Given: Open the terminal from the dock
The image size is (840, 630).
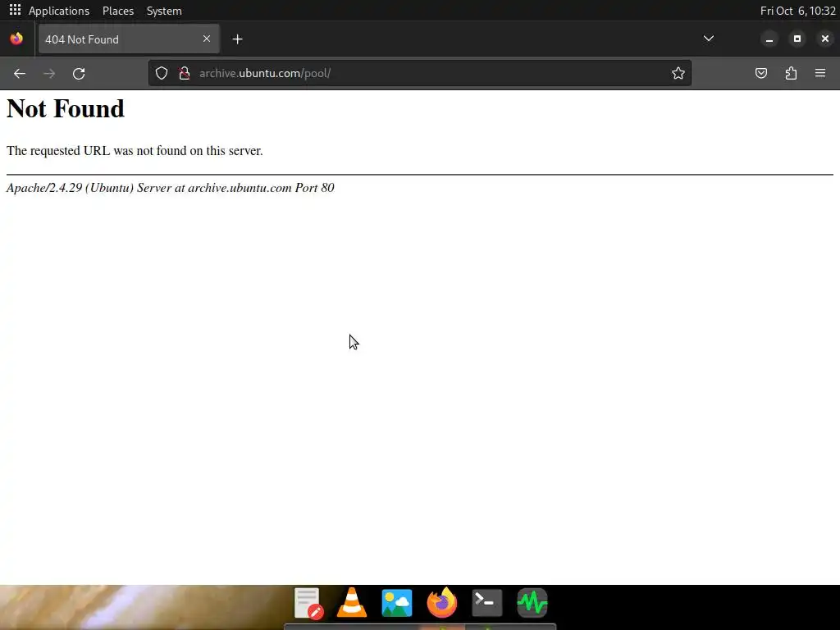Looking at the screenshot, I should coord(487,603).
